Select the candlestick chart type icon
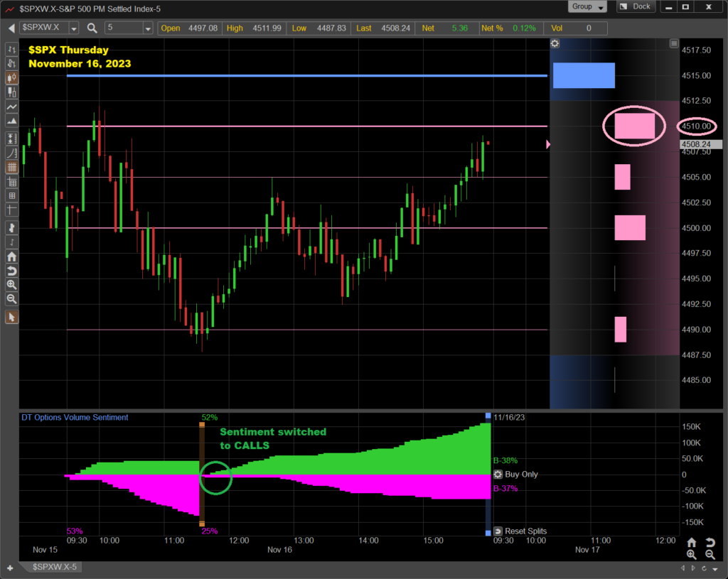This screenshot has width=728, height=579. pos(11,78)
